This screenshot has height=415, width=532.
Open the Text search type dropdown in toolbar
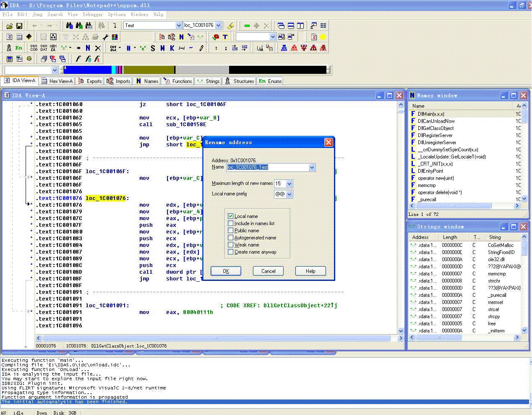[x=179, y=26]
